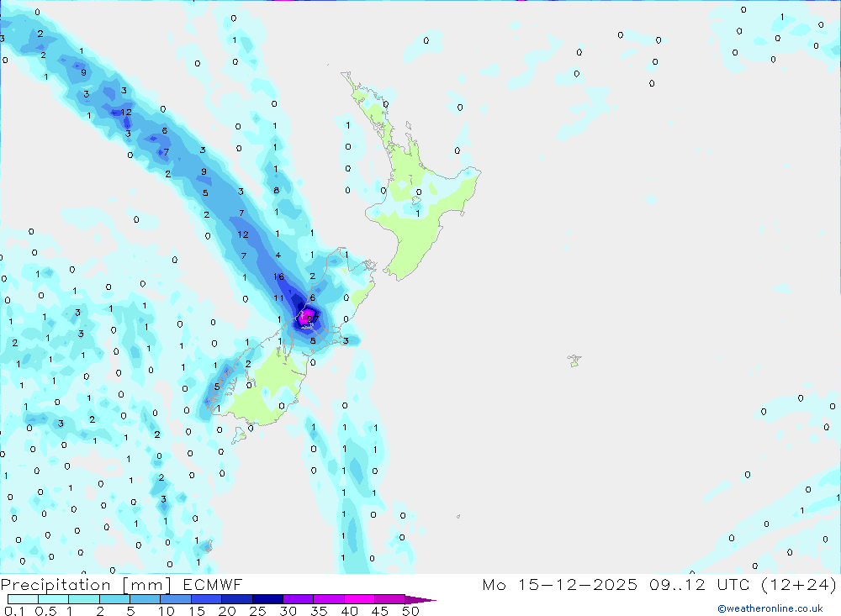Choose the 30–35 mm violet legend swatch
The image size is (841, 616).
299,599
